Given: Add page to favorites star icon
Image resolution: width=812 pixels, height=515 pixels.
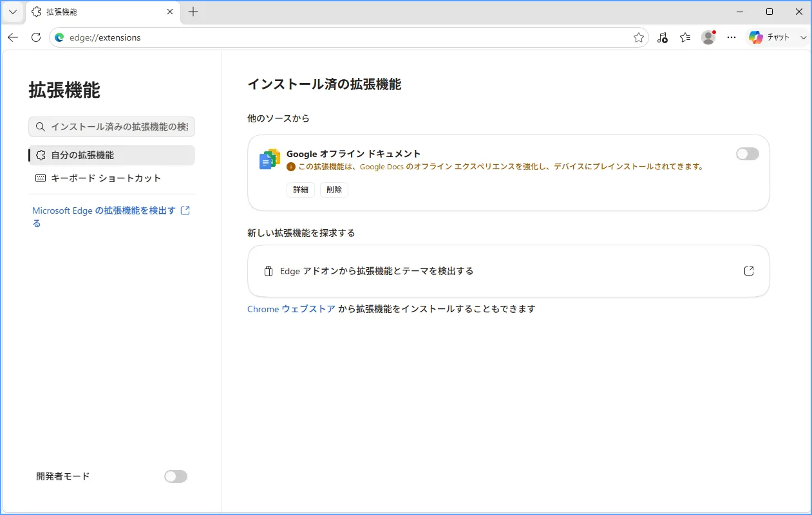Looking at the screenshot, I should (638, 37).
